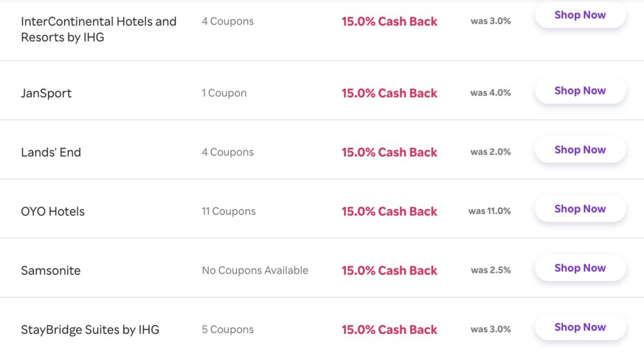This screenshot has height=352, width=644.
Task: View the 4 Coupons for Lands' End
Action: 228,152
